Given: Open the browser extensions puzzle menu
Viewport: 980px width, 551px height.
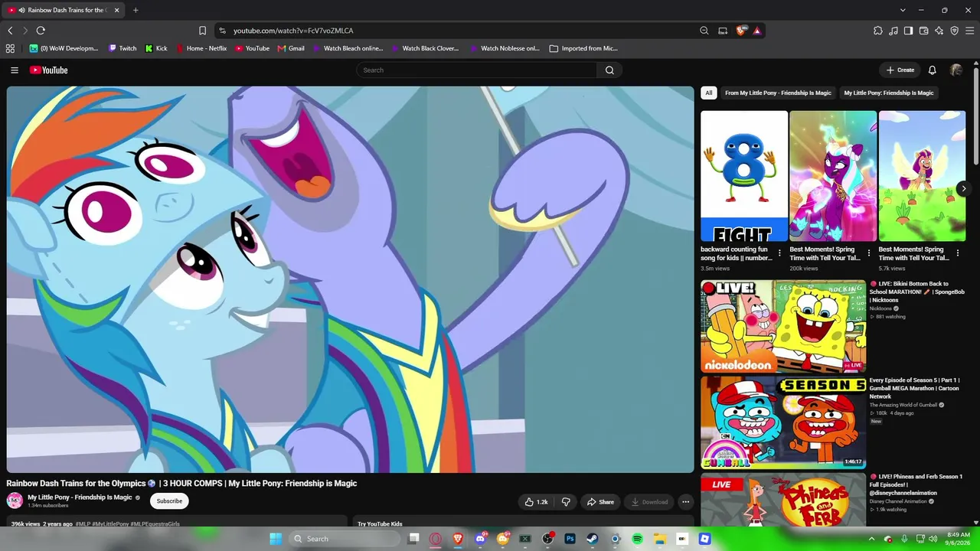Looking at the screenshot, I should coord(878,31).
